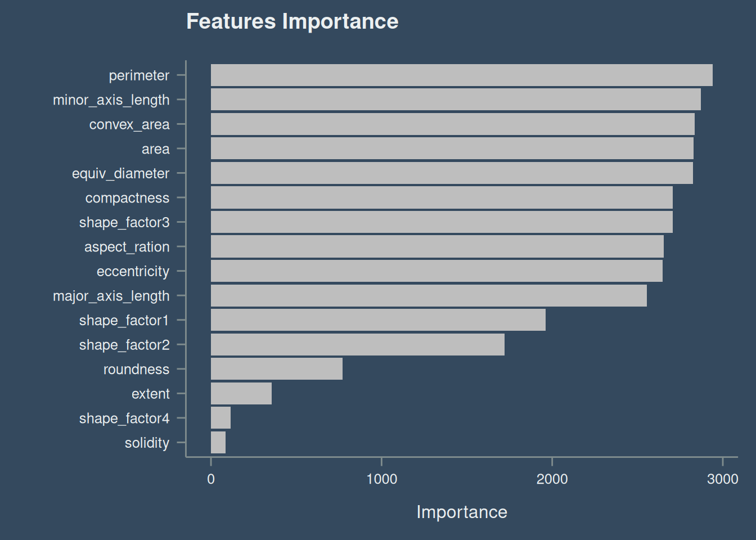Image resolution: width=756 pixels, height=540 pixels.
Task: Click the Features Importance chart title
Action: click(292, 21)
